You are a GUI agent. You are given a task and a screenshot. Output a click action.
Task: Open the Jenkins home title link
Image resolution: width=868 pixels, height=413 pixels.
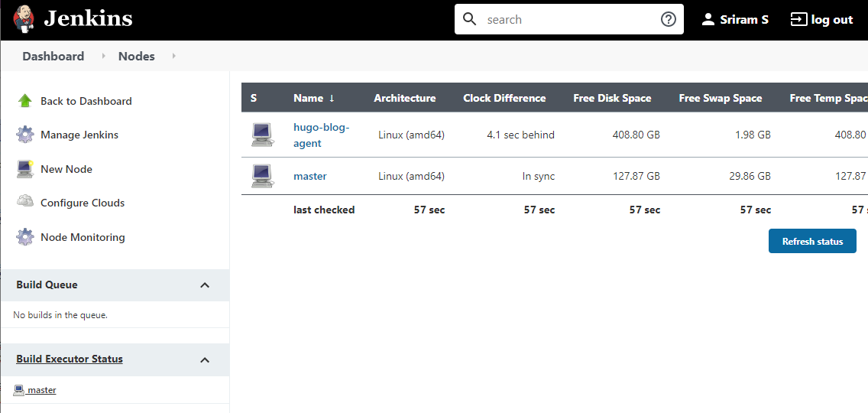point(88,19)
